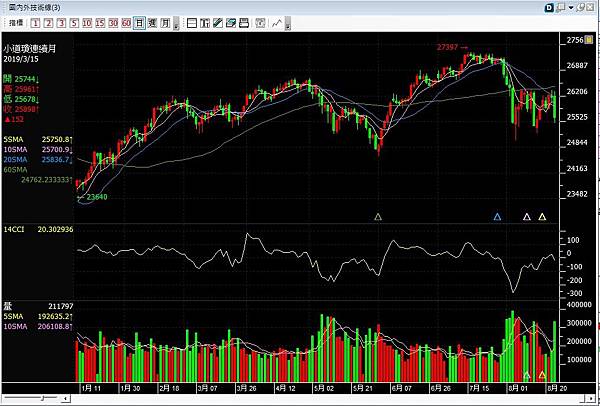Click the 3月 26 date axis label
600x406 pixels.
point(246,388)
